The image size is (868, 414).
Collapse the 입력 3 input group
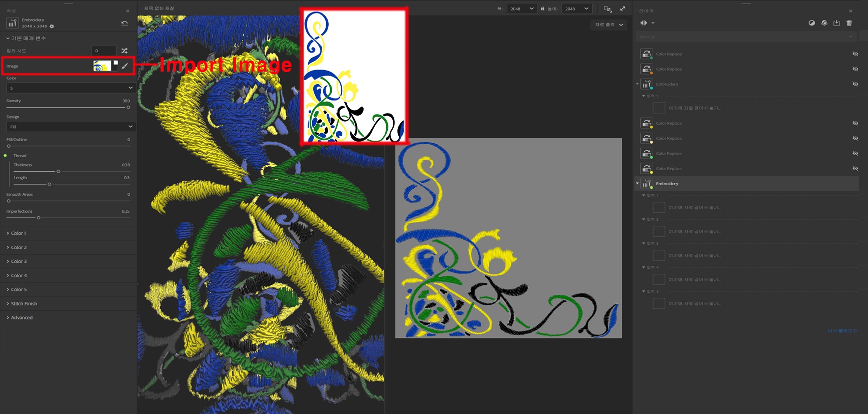643,243
